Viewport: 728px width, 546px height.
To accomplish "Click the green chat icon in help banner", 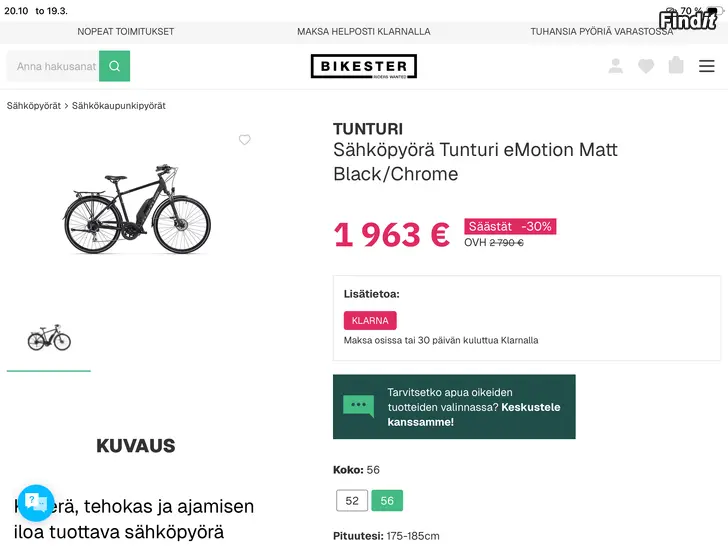I will click(x=358, y=406).
